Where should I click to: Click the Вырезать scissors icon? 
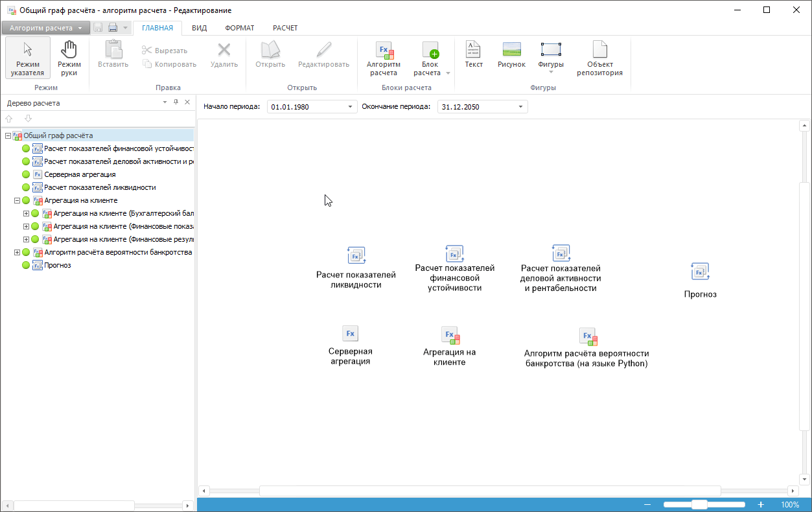[146, 51]
